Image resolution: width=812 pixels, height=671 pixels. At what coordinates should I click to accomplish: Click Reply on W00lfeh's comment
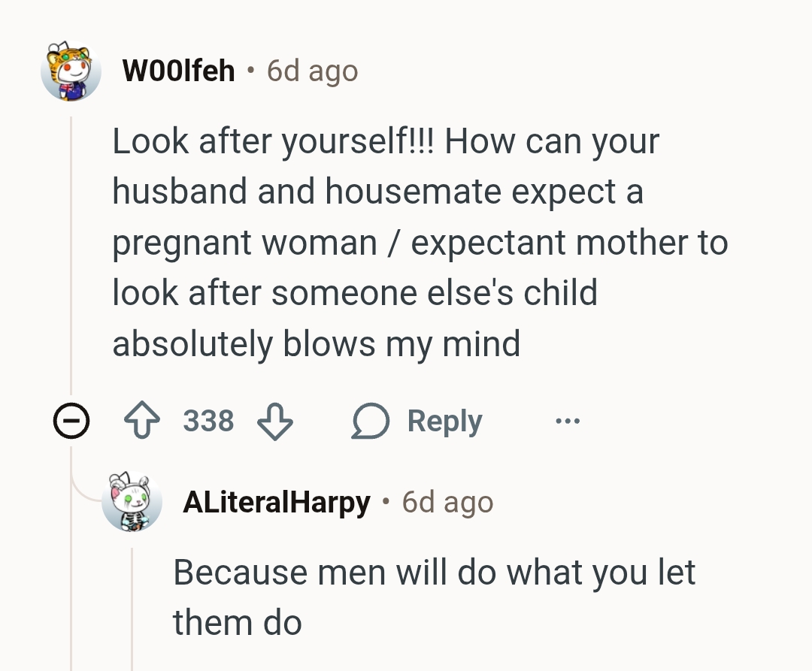tap(443, 420)
